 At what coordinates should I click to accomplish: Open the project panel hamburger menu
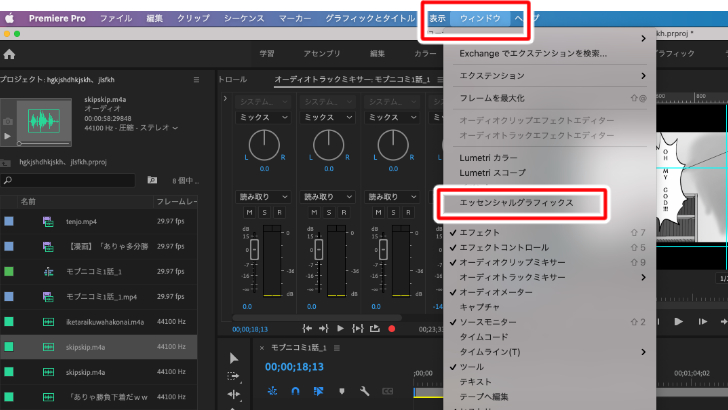coord(196,80)
